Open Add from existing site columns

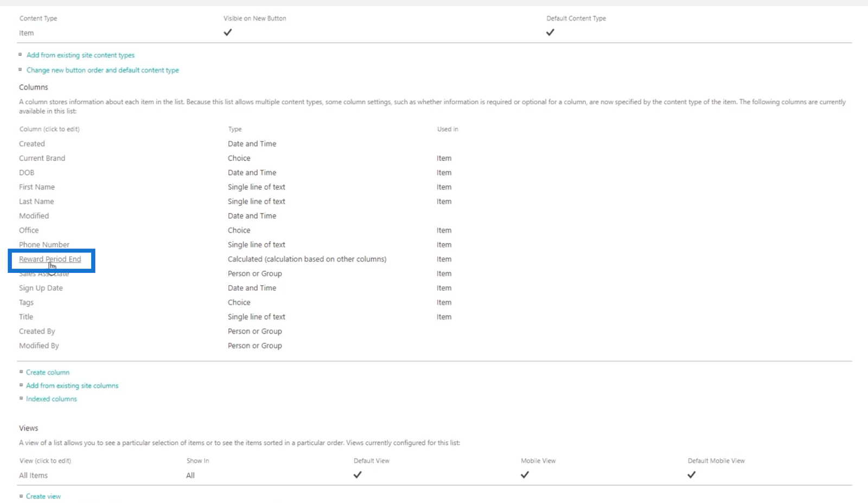point(72,386)
